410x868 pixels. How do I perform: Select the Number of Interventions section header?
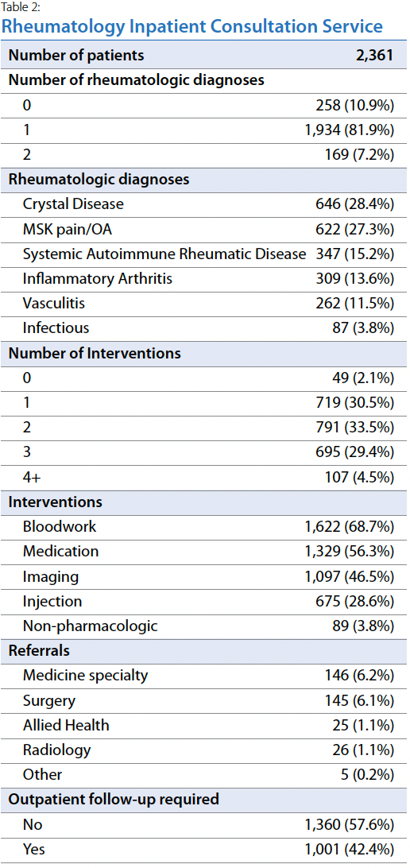(x=205, y=353)
